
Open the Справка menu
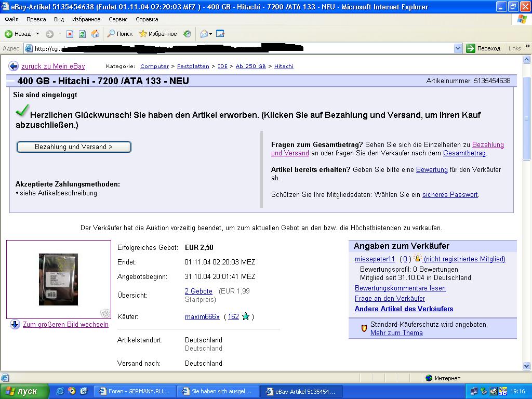coord(147,19)
